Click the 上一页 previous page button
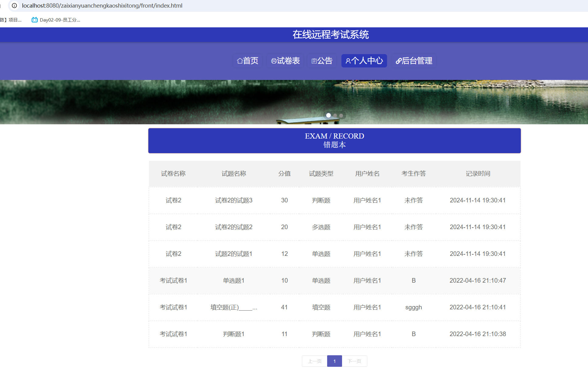 tap(315, 361)
